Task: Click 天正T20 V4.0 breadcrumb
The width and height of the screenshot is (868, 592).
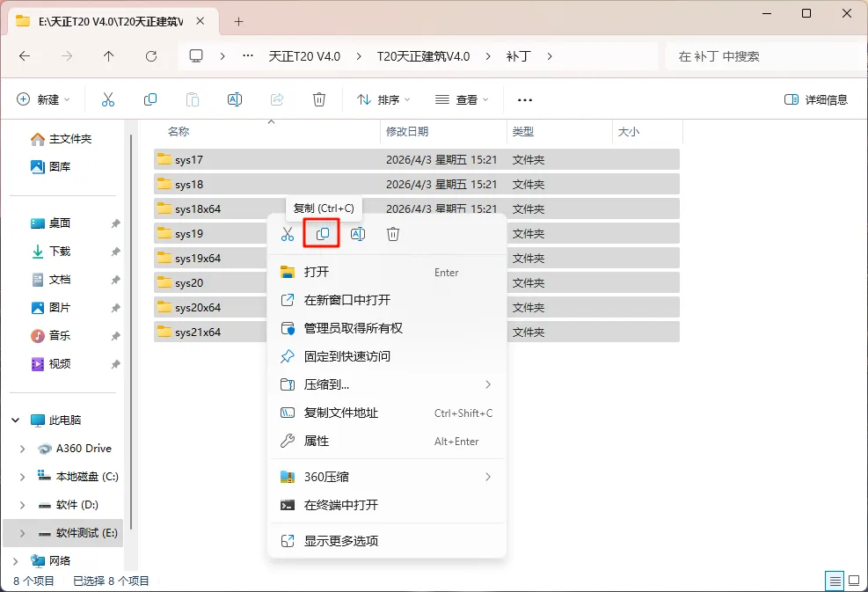Action: 304,56
